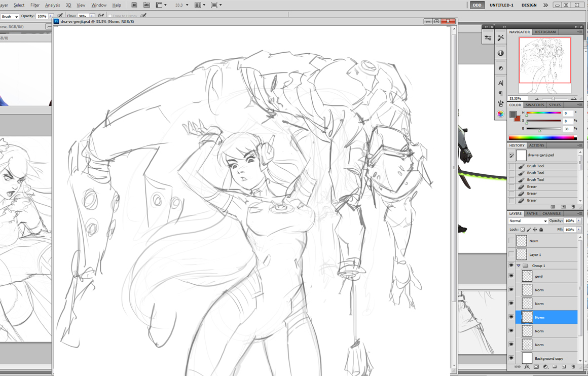The height and width of the screenshot is (376, 588).
Task: Collapse the Group 1 layer group
Action: [518, 265]
